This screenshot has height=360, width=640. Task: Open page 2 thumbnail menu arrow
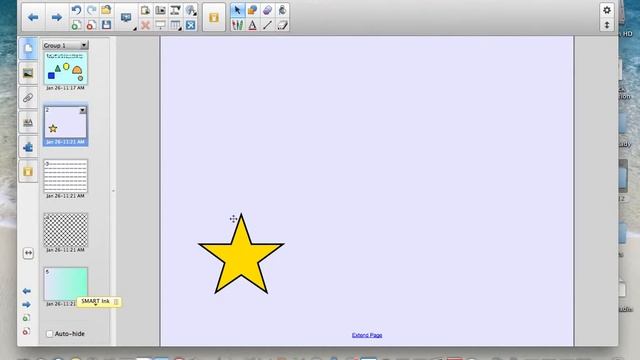83,110
